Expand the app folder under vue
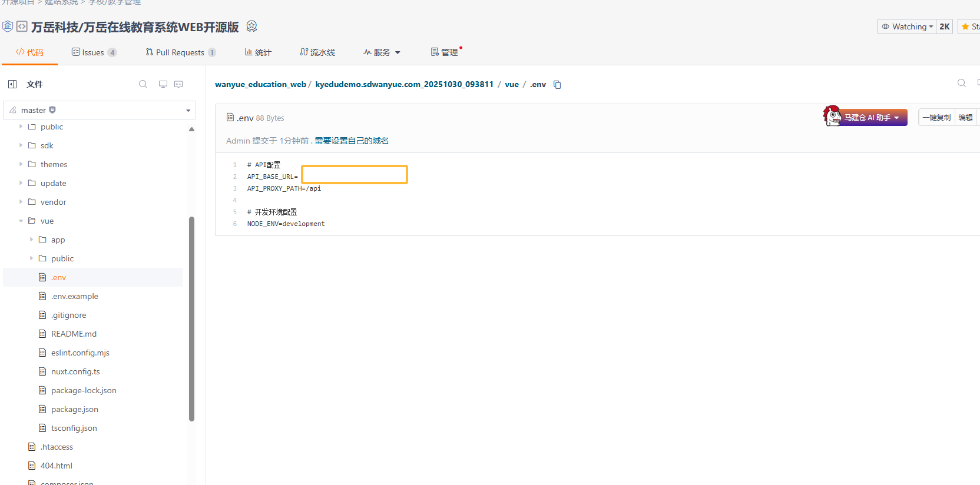The height and width of the screenshot is (485, 980). pos(31,240)
